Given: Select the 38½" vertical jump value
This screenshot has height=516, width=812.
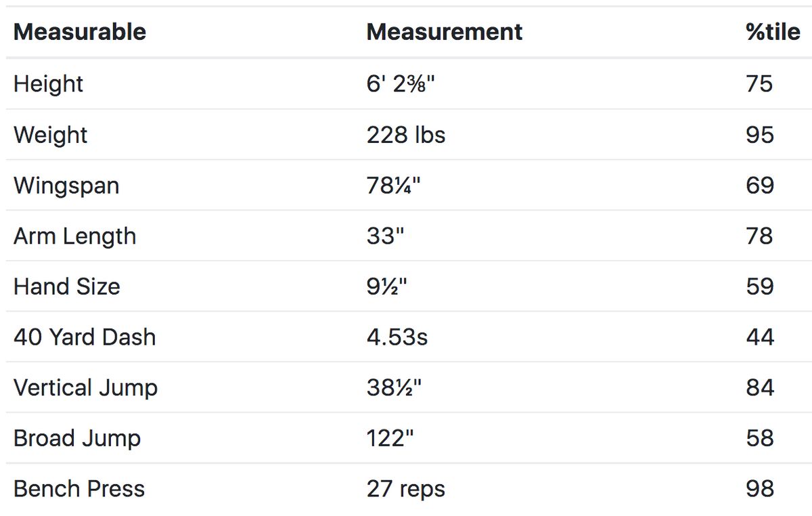Looking at the screenshot, I should point(394,388).
